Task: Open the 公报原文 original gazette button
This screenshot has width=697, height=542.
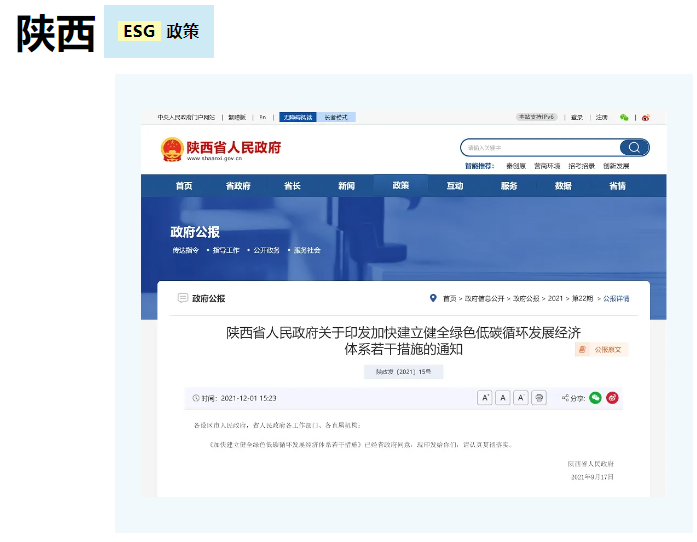Action: 601,349
